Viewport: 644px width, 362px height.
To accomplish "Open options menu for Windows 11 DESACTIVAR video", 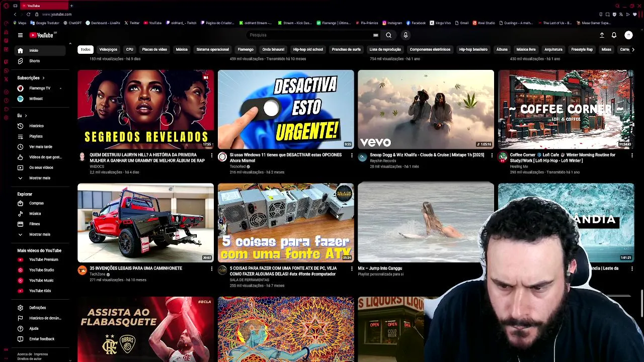I will (x=352, y=155).
